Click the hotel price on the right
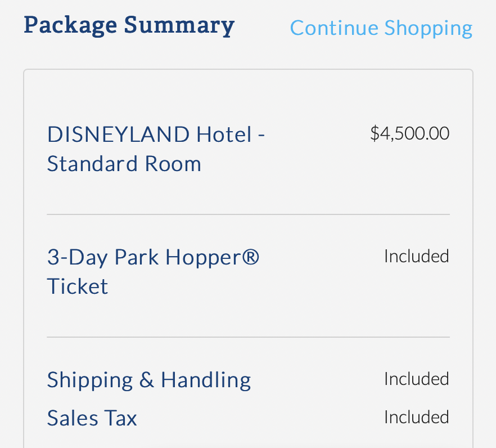496x448 pixels. pos(409,133)
